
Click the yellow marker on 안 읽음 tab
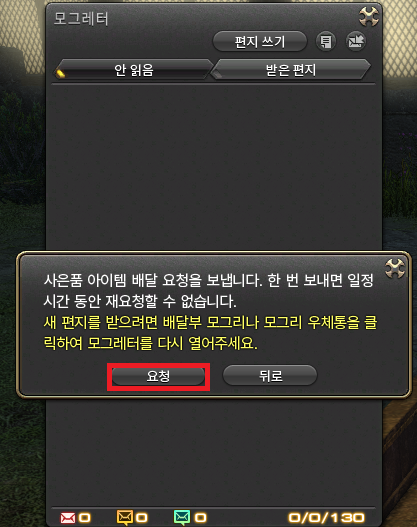point(61,74)
